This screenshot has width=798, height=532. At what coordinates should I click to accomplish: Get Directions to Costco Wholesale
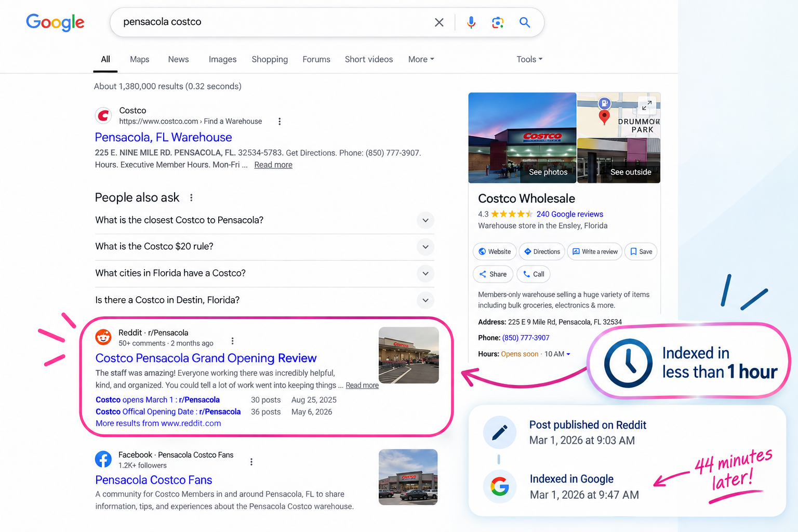pyautogui.click(x=542, y=251)
